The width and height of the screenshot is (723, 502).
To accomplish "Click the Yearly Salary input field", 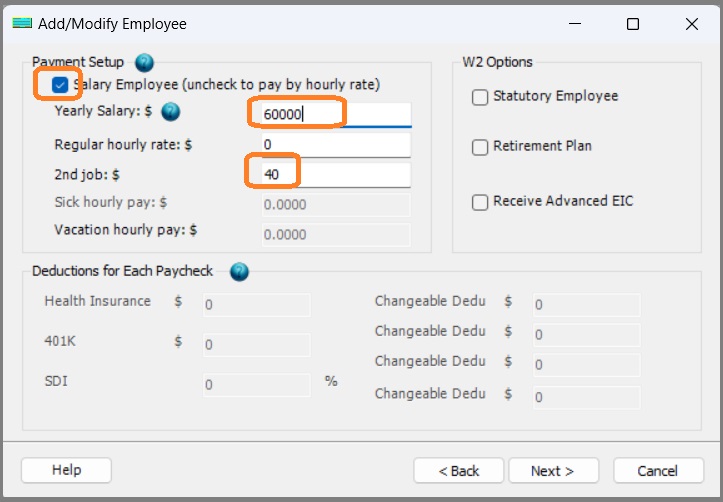I will tap(333, 114).
